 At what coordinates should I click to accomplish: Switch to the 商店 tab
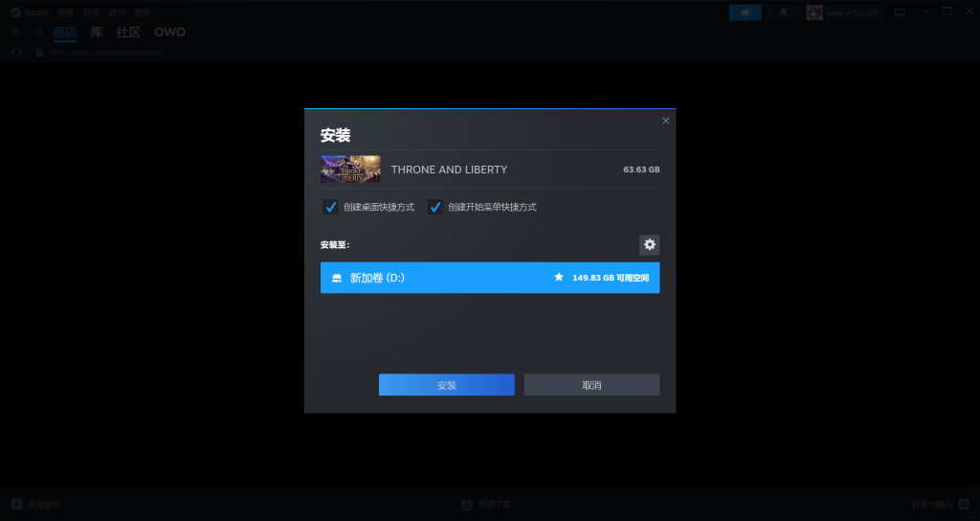65,32
